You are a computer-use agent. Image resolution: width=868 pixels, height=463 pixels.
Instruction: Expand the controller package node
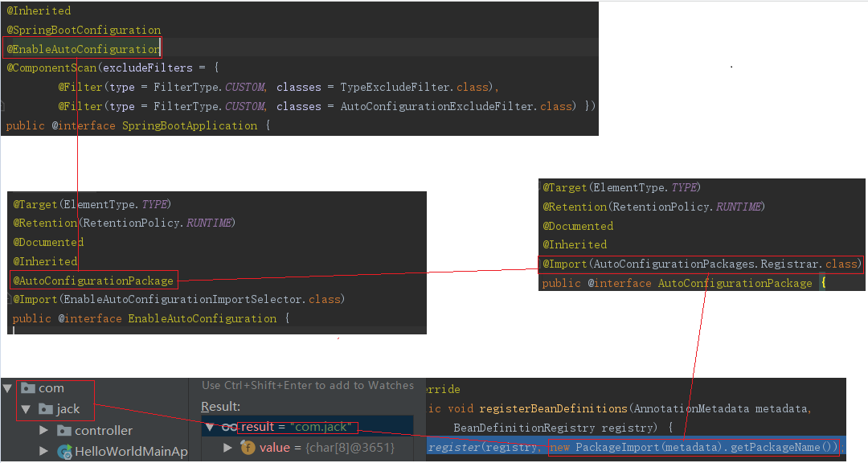tap(43, 430)
